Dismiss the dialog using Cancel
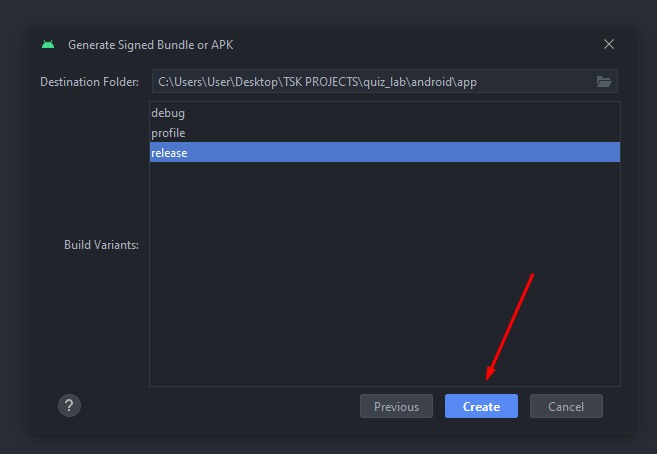Viewport: 657px width, 454px height. pyautogui.click(x=566, y=406)
